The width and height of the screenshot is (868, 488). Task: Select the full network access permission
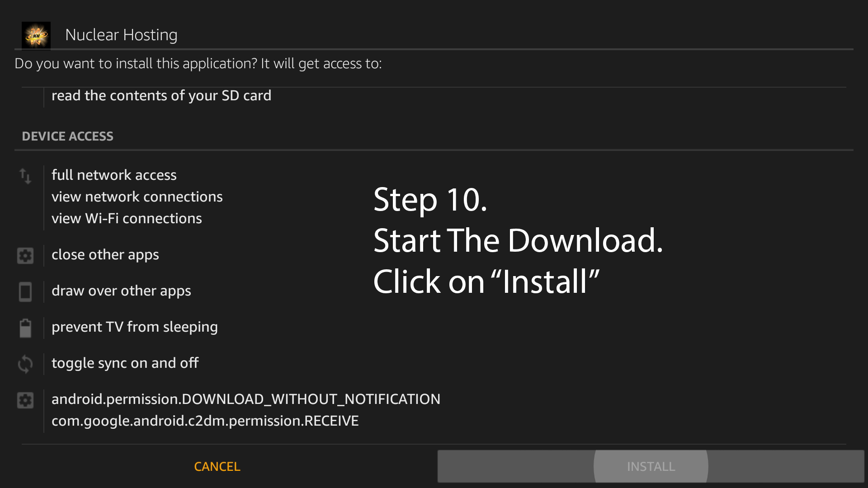[114, 175]
